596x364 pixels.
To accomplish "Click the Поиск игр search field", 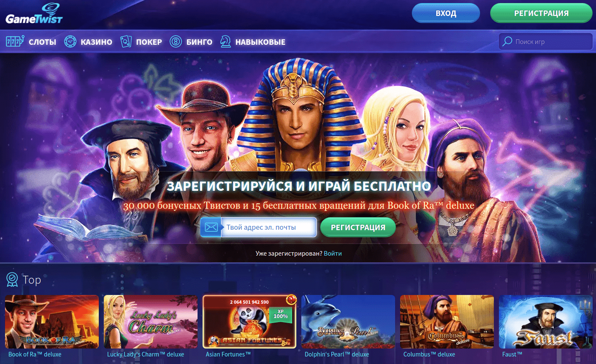I will point(546,41).
